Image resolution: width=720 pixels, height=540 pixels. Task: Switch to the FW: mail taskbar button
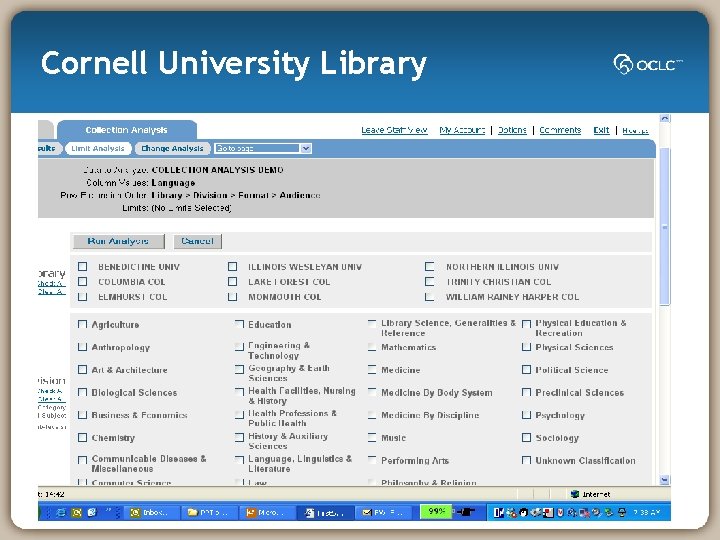point(382,512)
